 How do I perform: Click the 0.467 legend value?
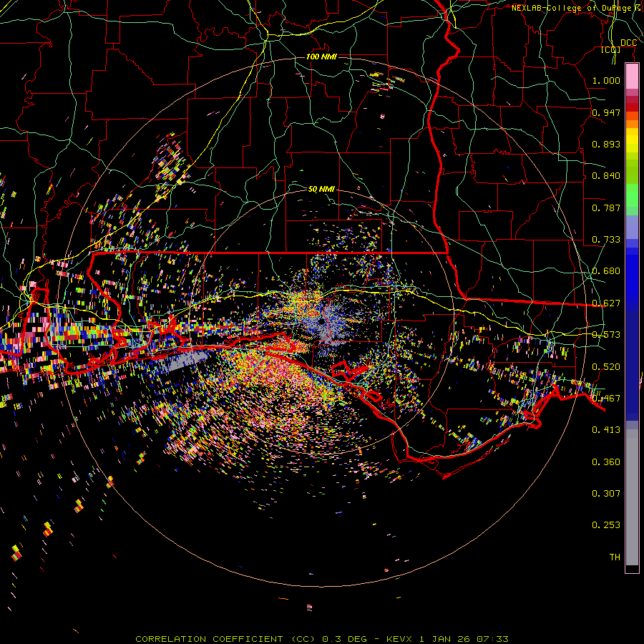(x=606, y=399)
